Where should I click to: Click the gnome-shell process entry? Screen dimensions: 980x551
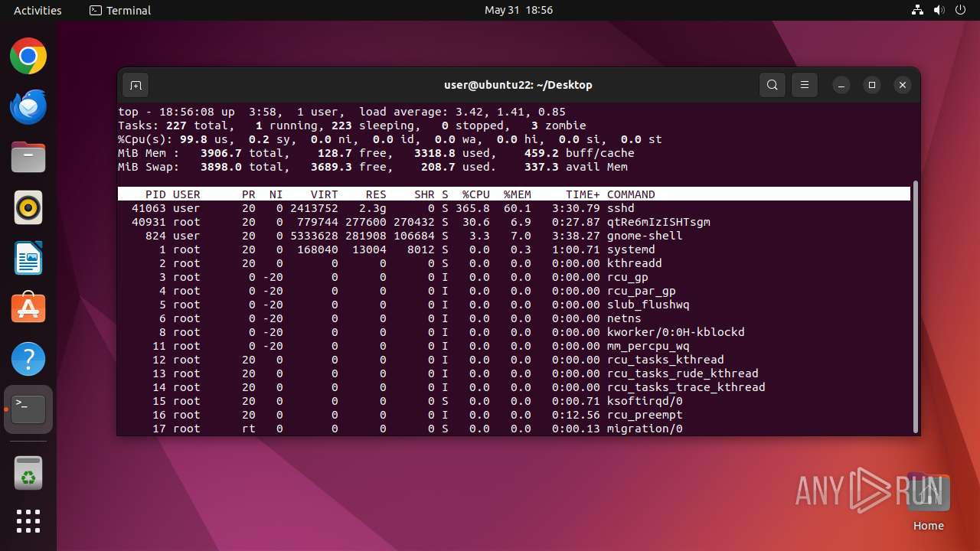click(645, 236)
